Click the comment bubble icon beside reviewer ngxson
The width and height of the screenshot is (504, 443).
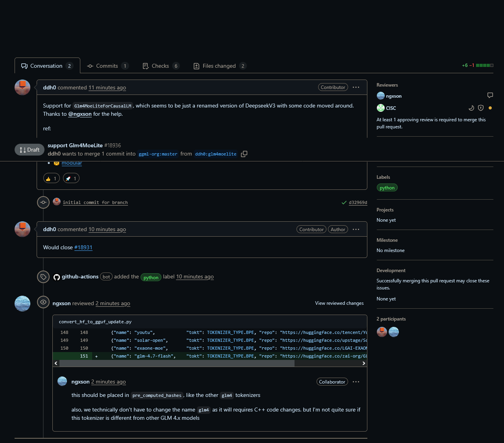(490, 95)
